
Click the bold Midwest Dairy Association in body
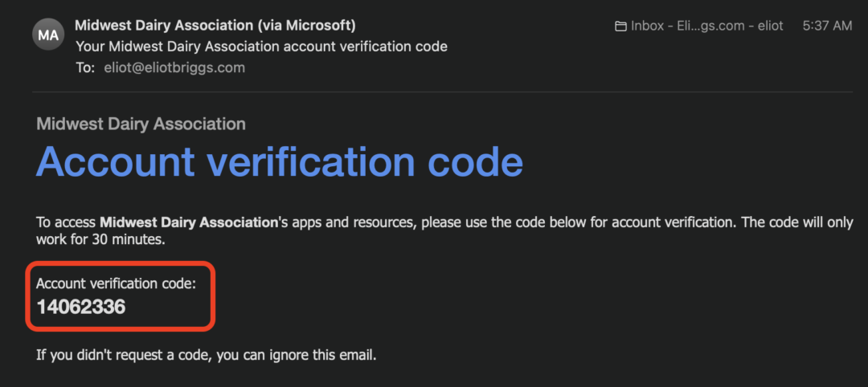pos(188,222)
